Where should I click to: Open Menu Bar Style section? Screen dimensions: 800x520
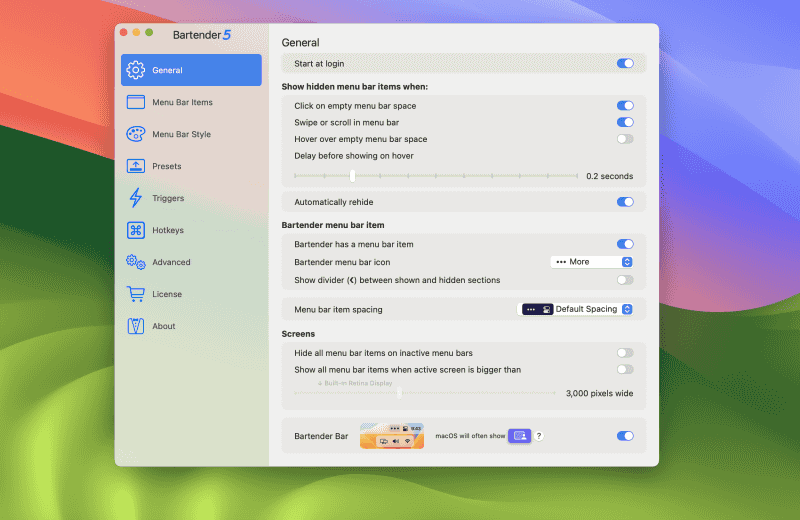[191, 134]
